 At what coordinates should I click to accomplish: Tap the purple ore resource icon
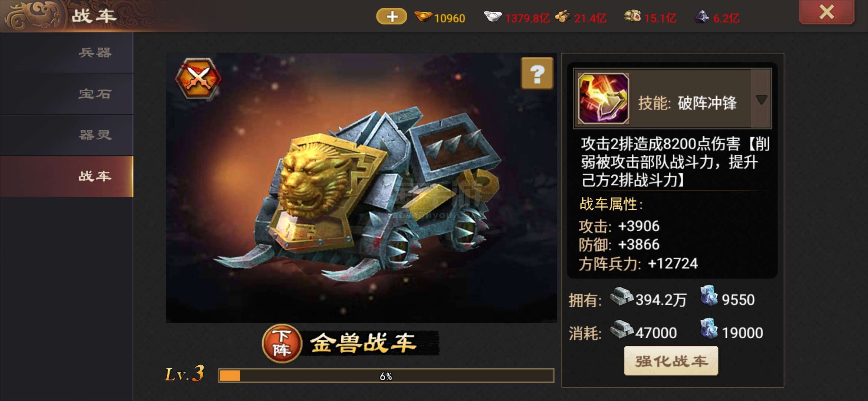(x=701, y=17)
